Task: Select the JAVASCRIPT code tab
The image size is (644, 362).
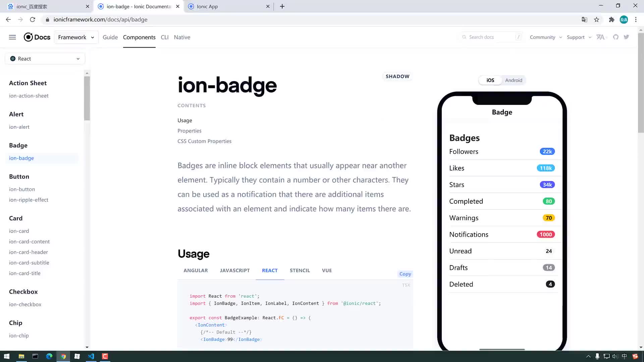Action: (235, 270)
